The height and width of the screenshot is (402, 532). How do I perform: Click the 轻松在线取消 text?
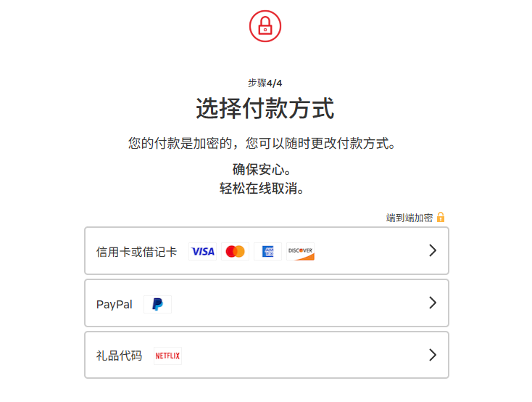[262, 188]
